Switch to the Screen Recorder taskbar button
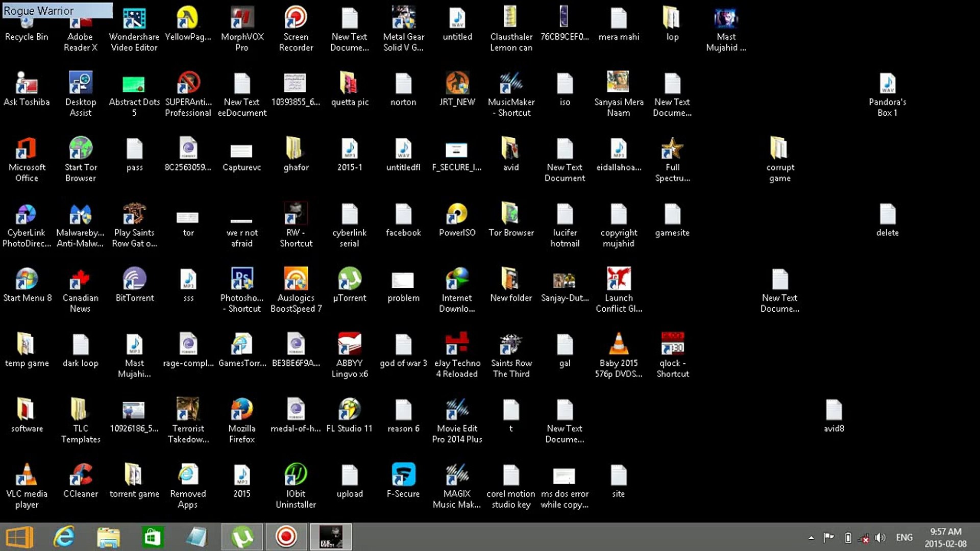The width and height of the screenshot is (980, 551). coord(286,537)
